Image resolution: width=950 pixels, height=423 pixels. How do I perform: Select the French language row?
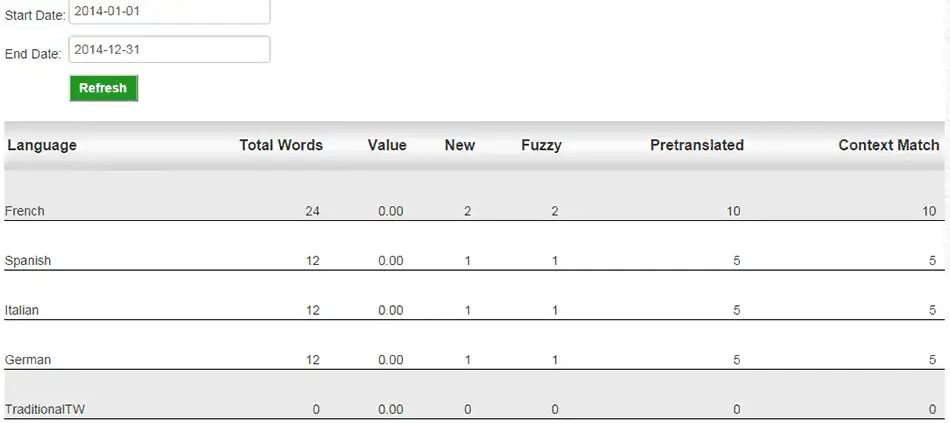point(474,196)
